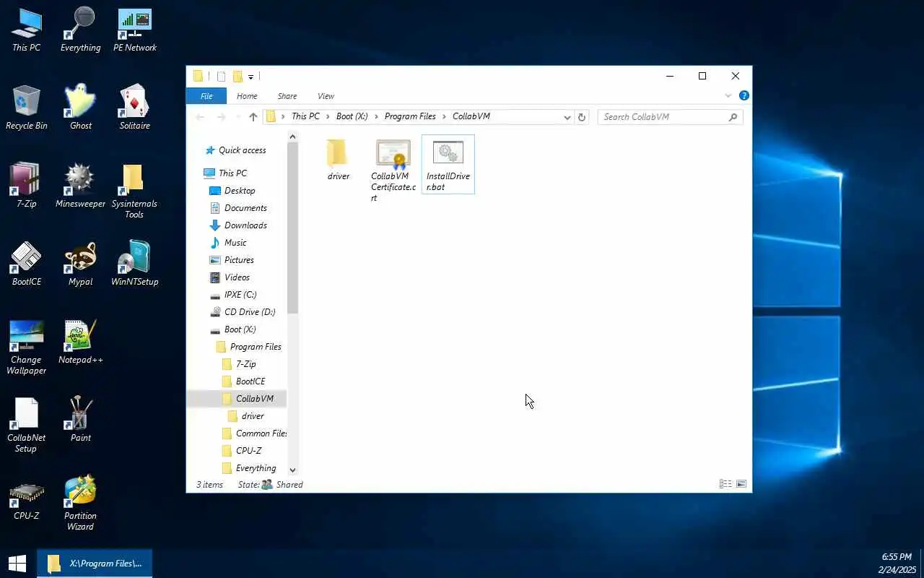The height and width of the screenshot is (578, 924).
Task: Open Change Wallpaper shortcut
Action: tap(27, 348)
